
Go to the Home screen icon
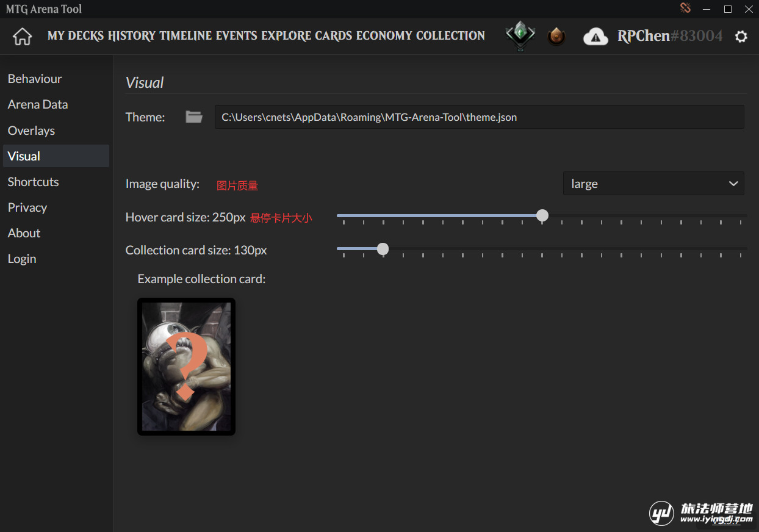point(23,37)
